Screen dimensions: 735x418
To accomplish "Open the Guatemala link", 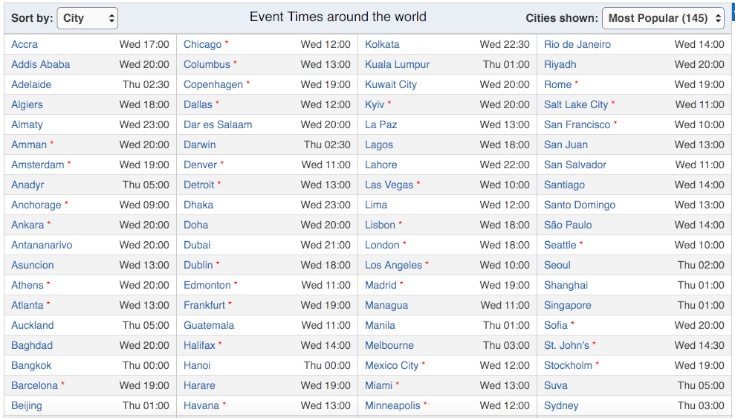I will (209, 325).
